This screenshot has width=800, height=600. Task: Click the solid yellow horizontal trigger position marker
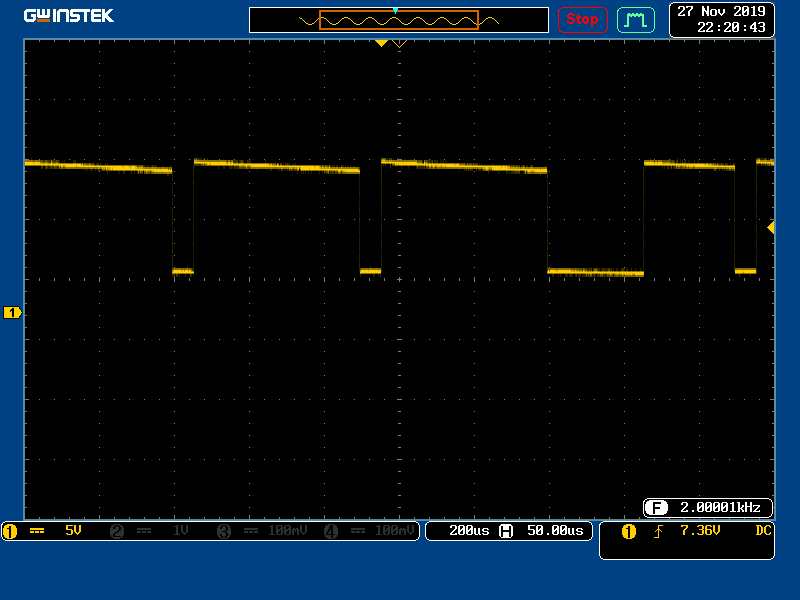(x=381, y=44)
